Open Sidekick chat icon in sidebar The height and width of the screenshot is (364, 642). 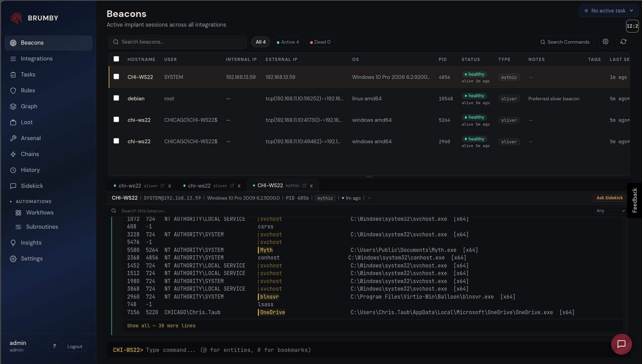pos(13,186)
